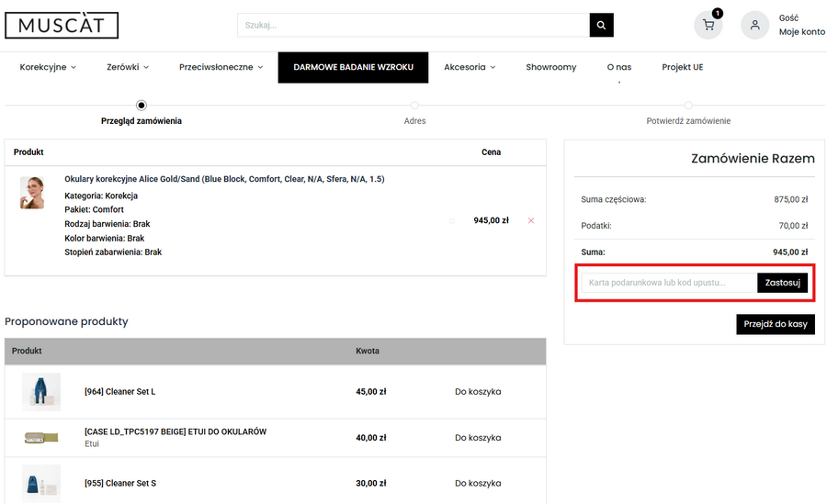This screenshot has height=504, width=827.
Task: Expand the Przeciwsłoneczne dropdown menu
Action: pos(221,67)
